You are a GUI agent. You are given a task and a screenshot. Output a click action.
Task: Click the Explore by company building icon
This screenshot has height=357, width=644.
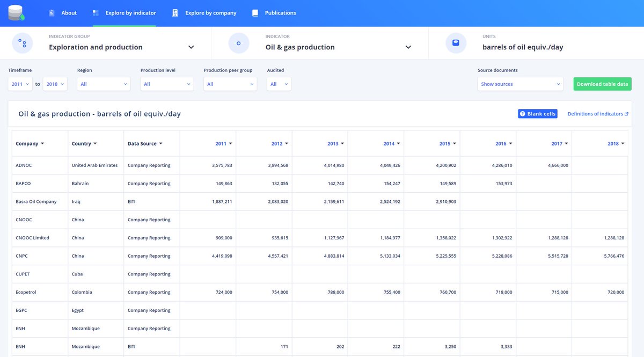pos(175,13)
